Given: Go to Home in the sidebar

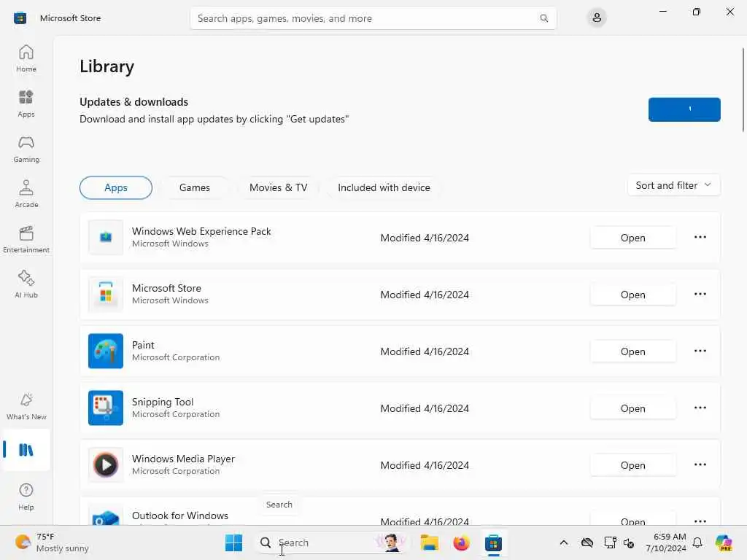Looking at the screenshot, I should pyautogui.click(x=26, y=58).
